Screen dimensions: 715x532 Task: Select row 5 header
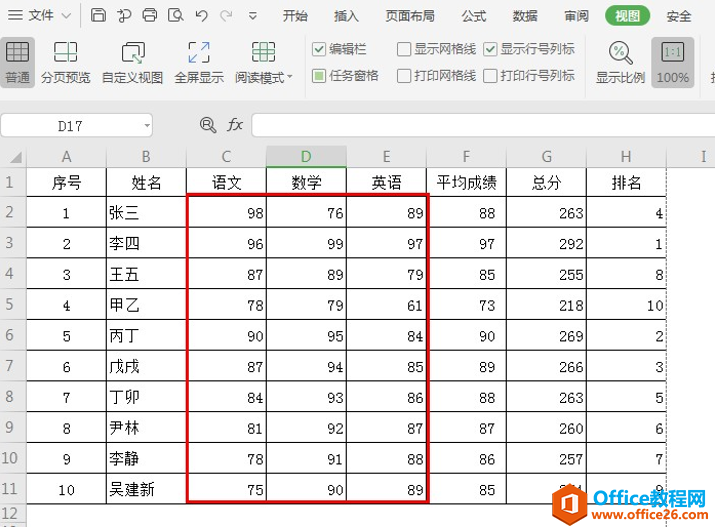coord(13,304)
